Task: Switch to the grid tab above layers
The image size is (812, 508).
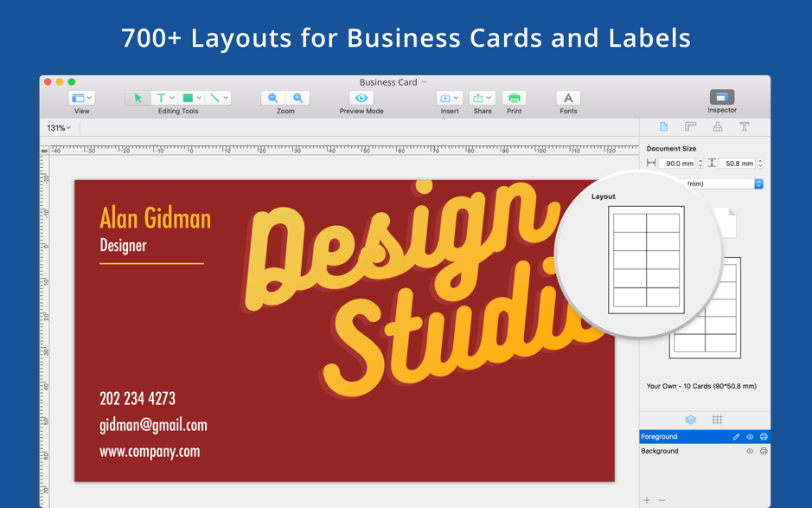Action: [x=717, y=420]
